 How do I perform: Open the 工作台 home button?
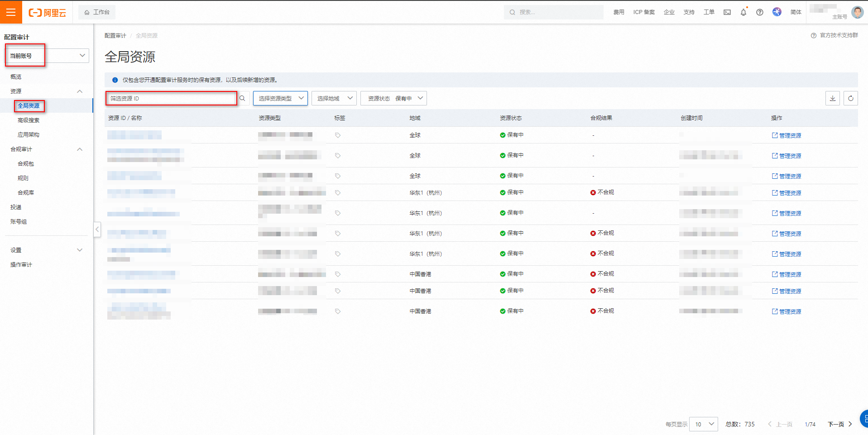[97, 12]
